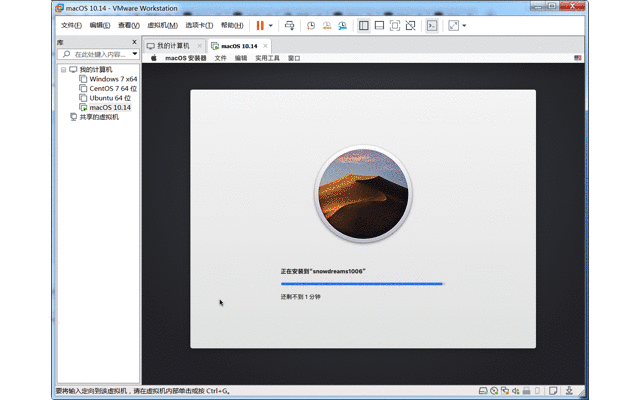Enter full screen mode icon
Screen dimensions: 640x400
[395, 25]
